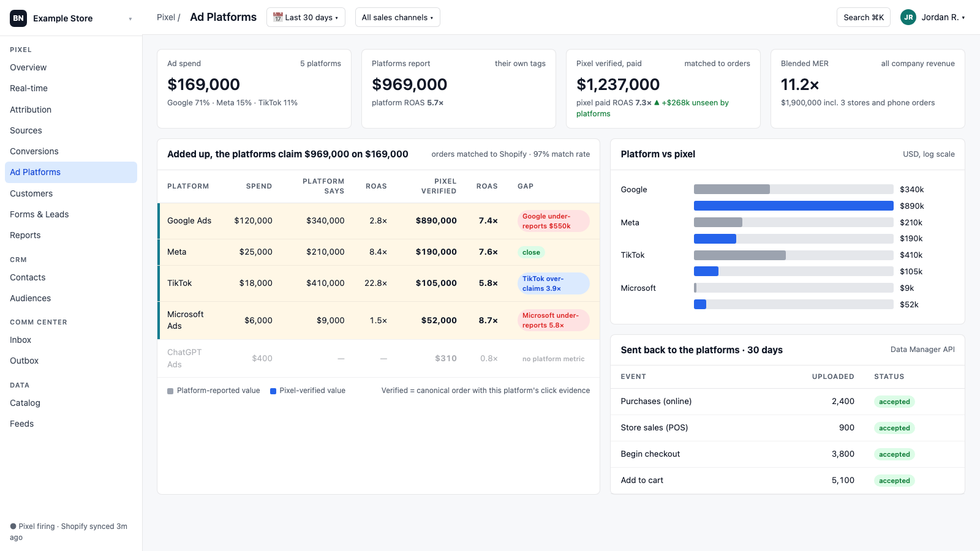The image size is (980, 551).
Task: Click accepted status for Store sales (POS)
Action: [894, 428]
